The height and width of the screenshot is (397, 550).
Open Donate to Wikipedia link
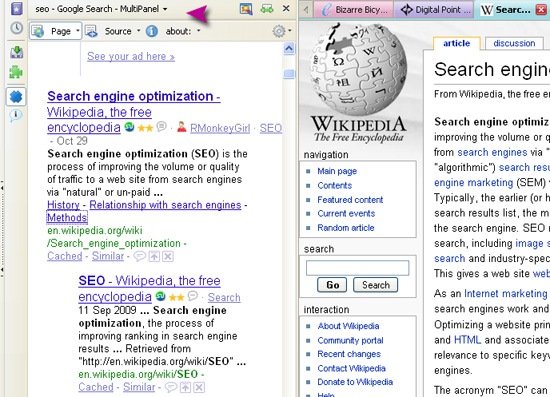click(355, 382)
